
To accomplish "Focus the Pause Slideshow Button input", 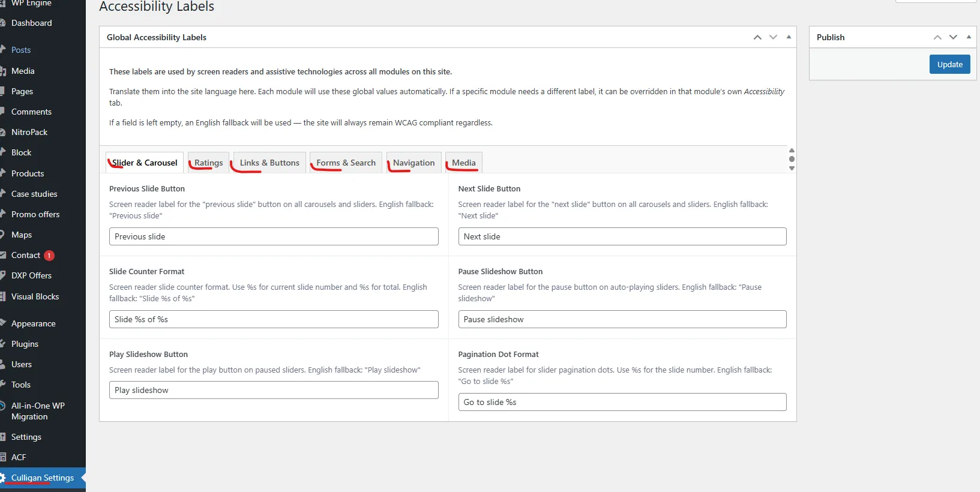I will (622, 319).
